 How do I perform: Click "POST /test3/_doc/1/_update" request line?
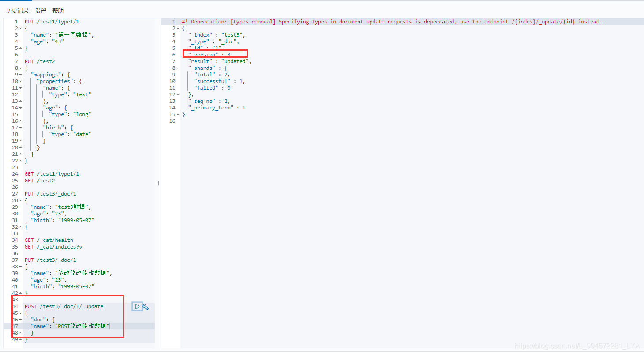coord(64,306)
